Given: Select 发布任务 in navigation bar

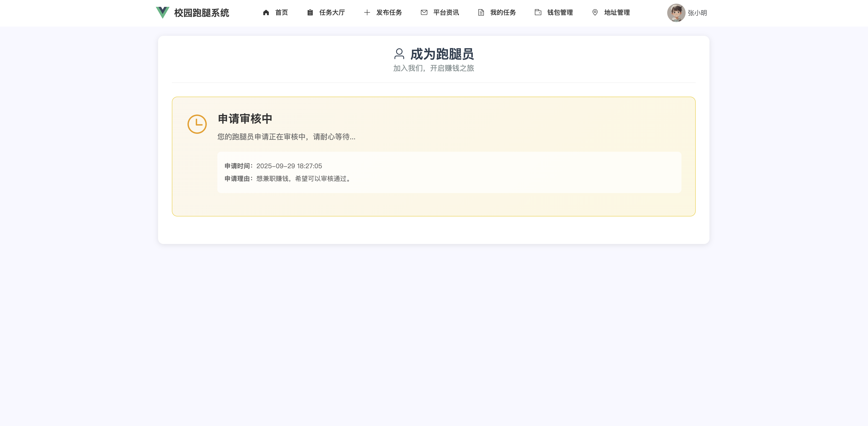Looking at the screenshot, I should 389,12.
